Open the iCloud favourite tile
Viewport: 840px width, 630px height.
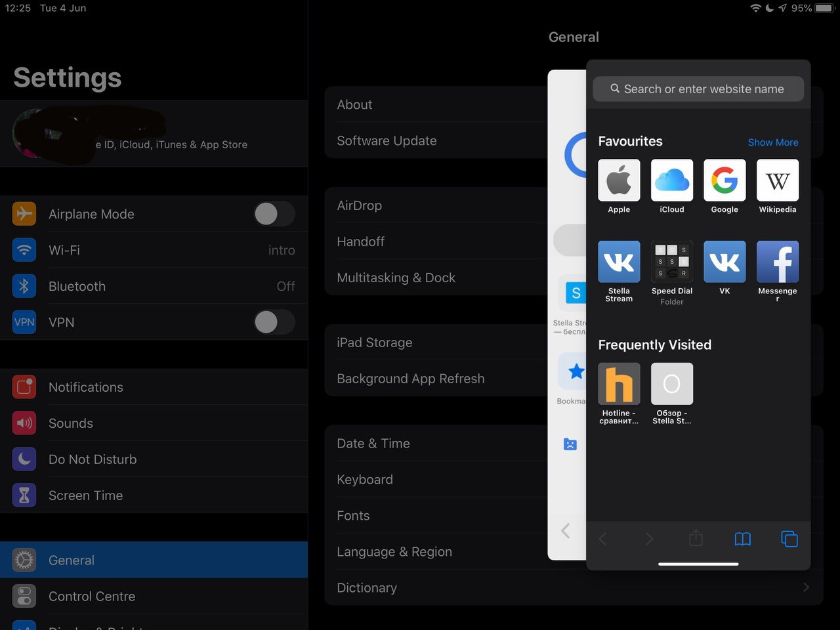click(672, 180)
